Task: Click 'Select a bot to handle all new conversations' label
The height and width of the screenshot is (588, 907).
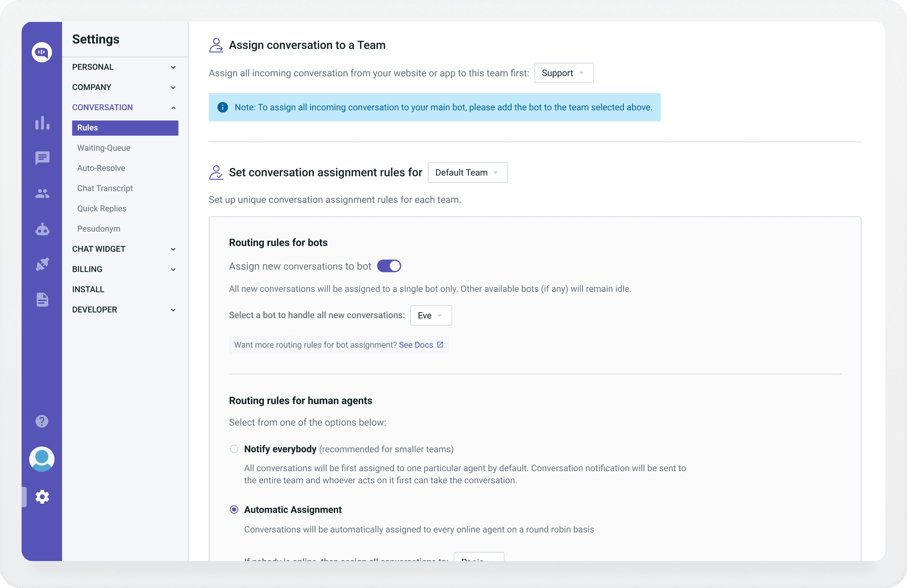Action: pos(317,315)
